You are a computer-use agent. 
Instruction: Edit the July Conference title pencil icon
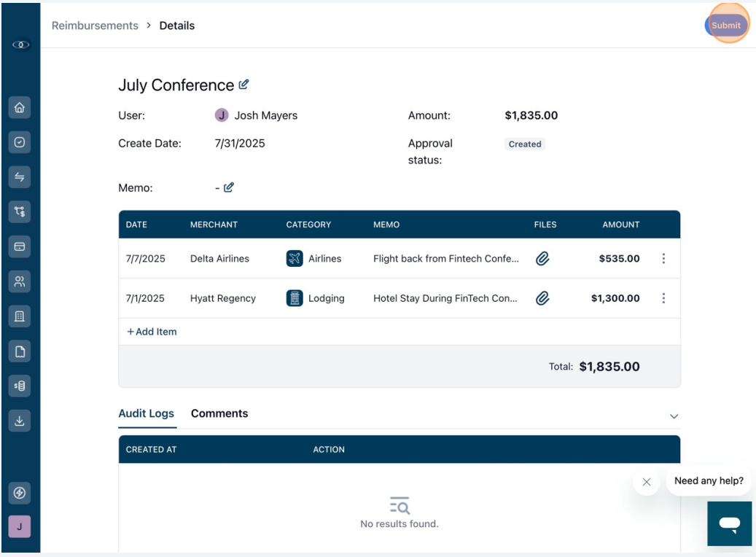(x=244, y=85)
